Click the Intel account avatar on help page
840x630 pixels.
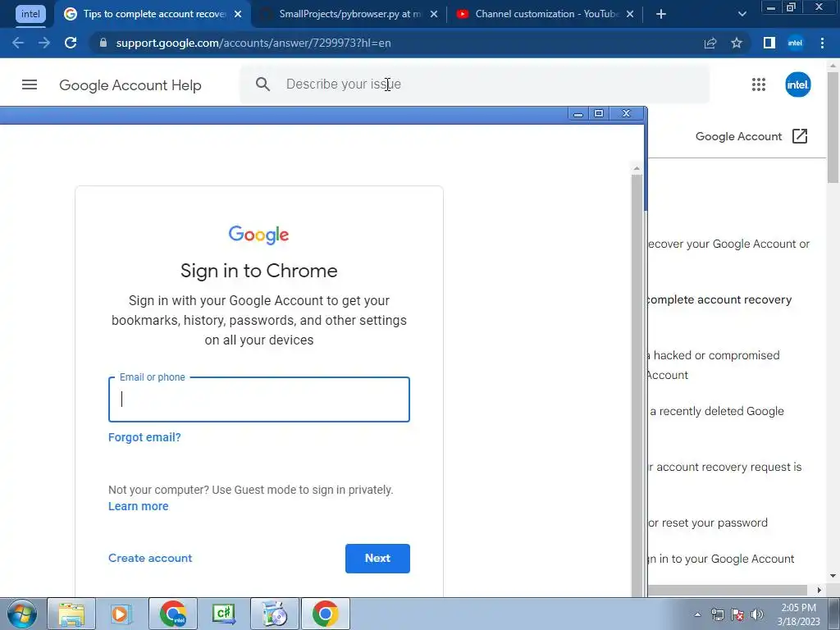pos(797,84)
